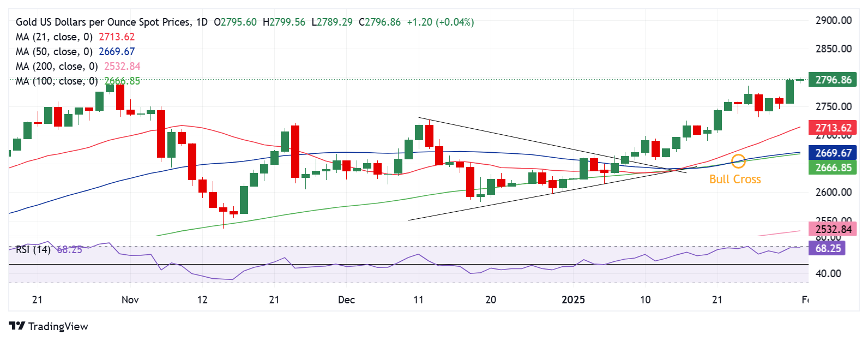Click the green 2666.85 price tag
Viewport: 868px width, 341px height.
[833, 168]
